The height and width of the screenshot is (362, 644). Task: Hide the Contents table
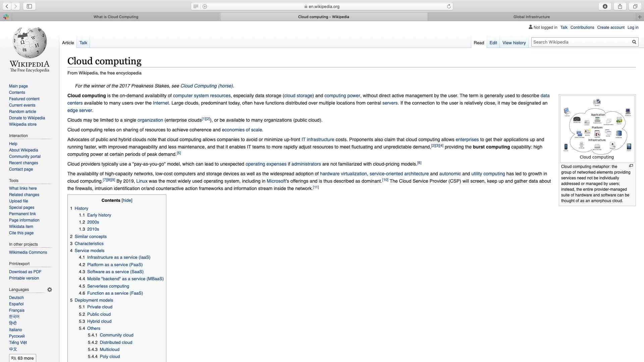point(127,200)
